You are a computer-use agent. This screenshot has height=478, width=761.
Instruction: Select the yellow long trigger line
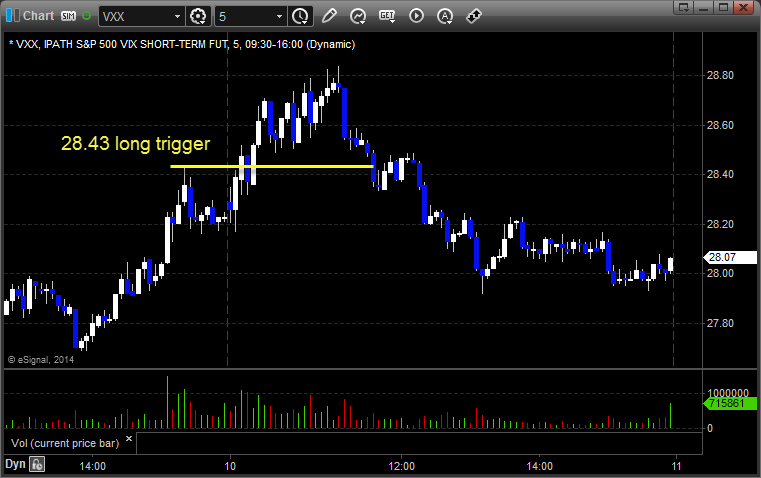pyautogui.click(x=272, y=166)
